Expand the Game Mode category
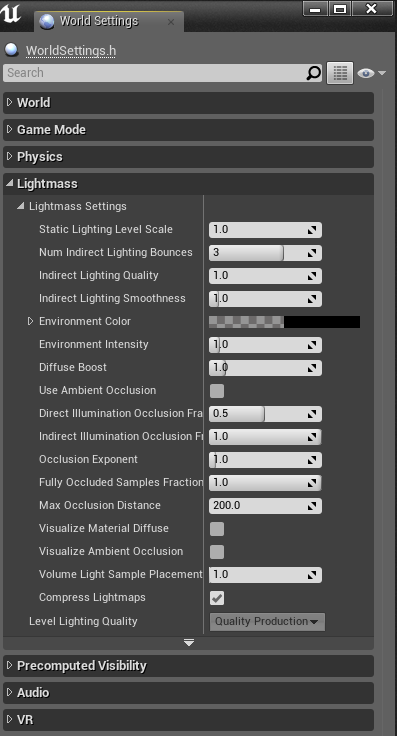397x736 pixels. point(9,130)
